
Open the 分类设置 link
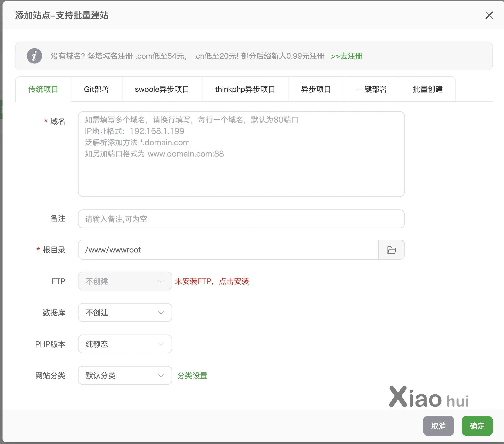[192, 376]
